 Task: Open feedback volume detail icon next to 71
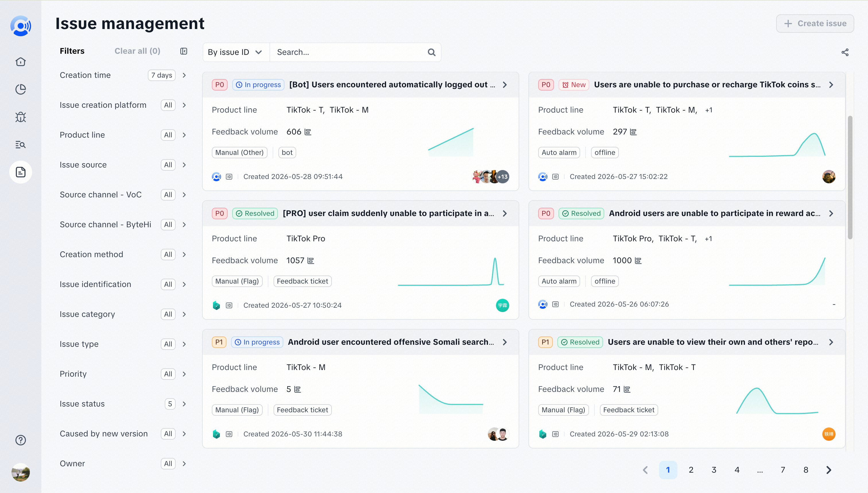tap(627, 389)
